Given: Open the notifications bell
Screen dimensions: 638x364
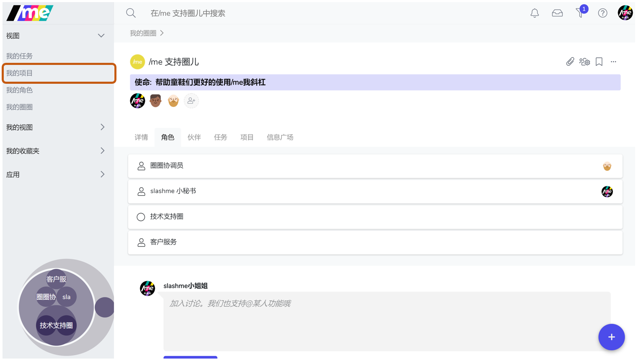Looking at the screenshot, I should 535,13.
